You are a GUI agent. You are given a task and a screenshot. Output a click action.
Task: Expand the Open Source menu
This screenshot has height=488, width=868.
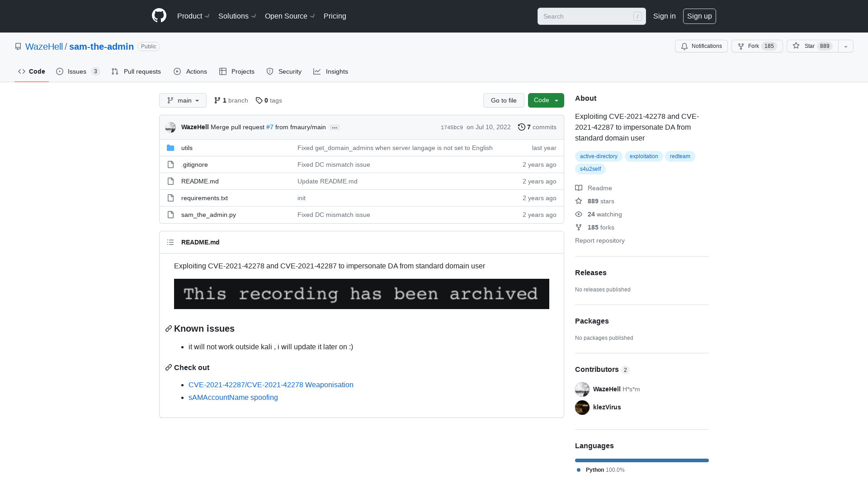click(x=290, y=16)
